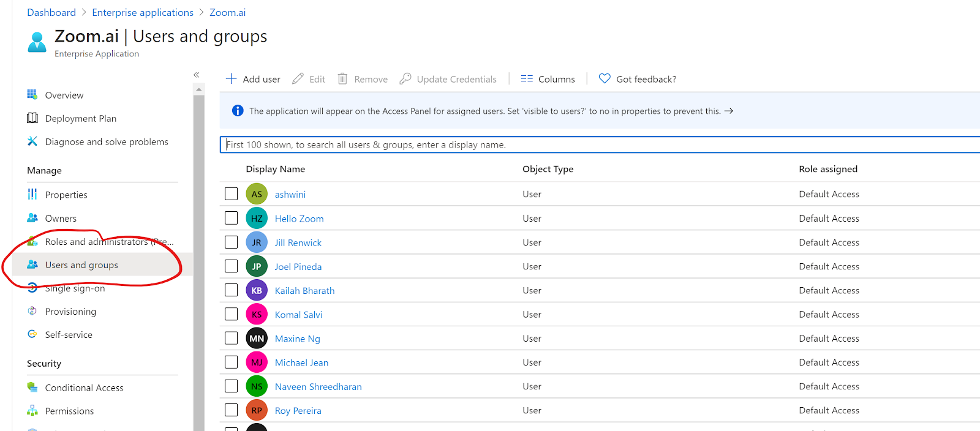This screenshot has width=980, height=431.
Task: Open the Deployment Plan menu item
Action: coord(81,118)
